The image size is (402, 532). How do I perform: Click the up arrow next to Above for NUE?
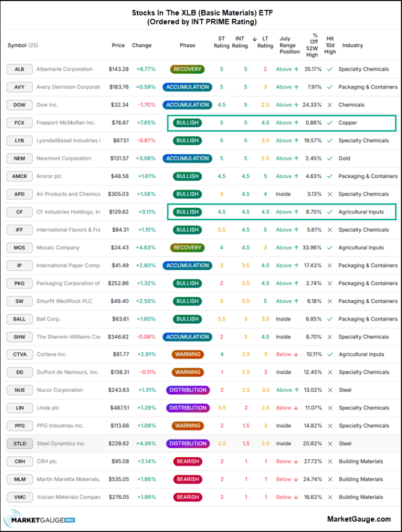click(x=297, y=390)
